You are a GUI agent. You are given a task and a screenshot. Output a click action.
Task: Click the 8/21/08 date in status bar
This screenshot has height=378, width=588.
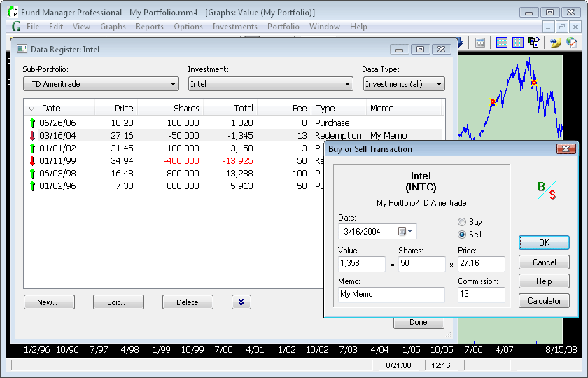[x=398, y=365]
